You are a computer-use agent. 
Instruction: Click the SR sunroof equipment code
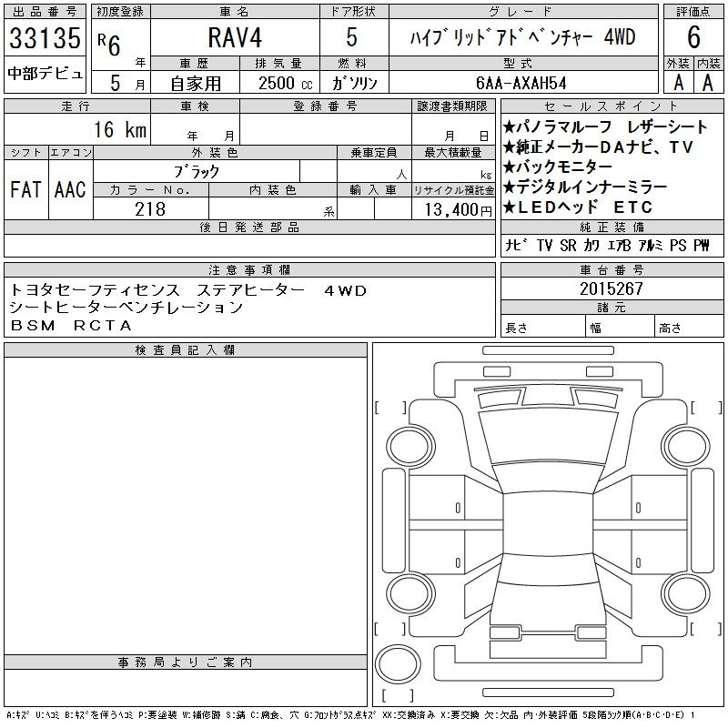568,245
